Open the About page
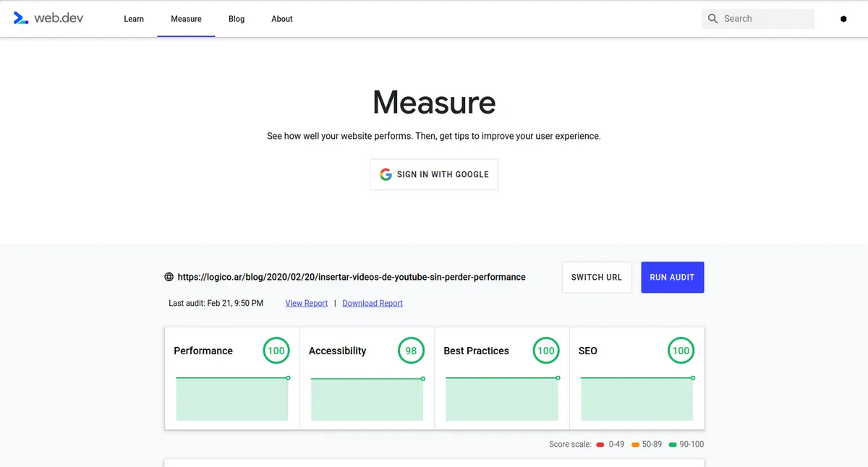 point(282,19)
